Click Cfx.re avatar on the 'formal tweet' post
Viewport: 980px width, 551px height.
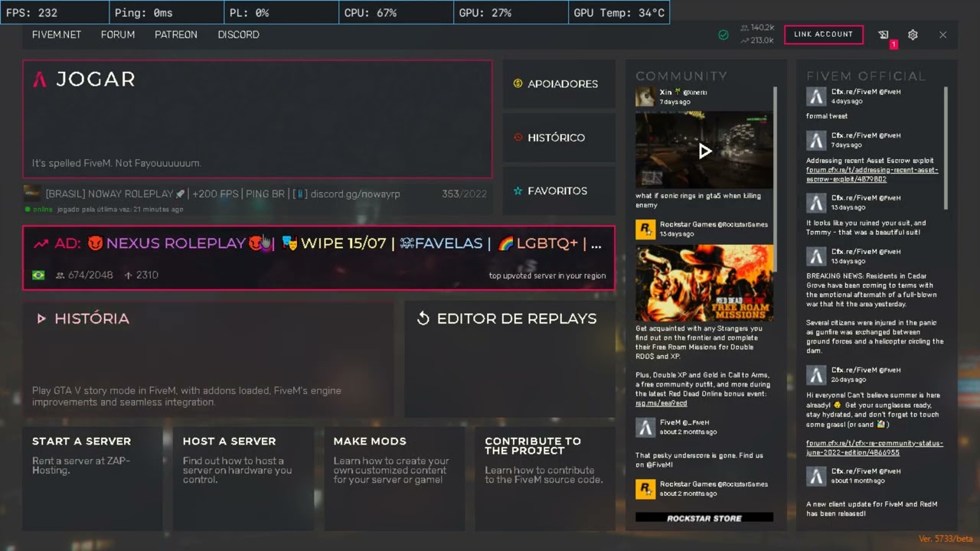[816, 96]
